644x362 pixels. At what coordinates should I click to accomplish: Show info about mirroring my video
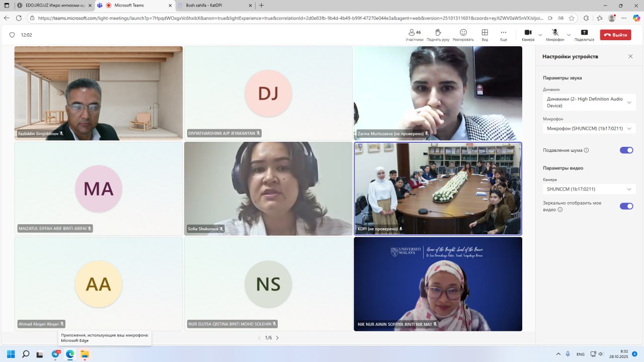560,210
